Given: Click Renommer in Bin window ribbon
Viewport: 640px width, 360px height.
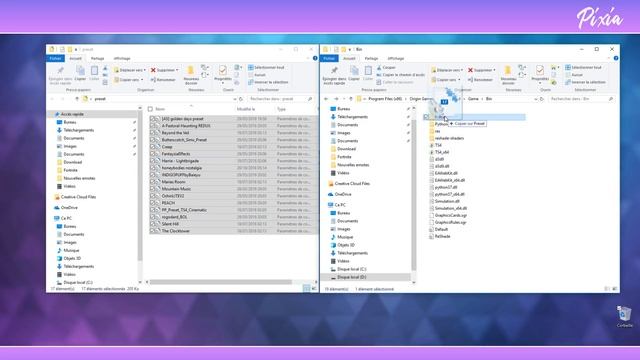Looking at the screenshot, I should [x=480, y=80].
